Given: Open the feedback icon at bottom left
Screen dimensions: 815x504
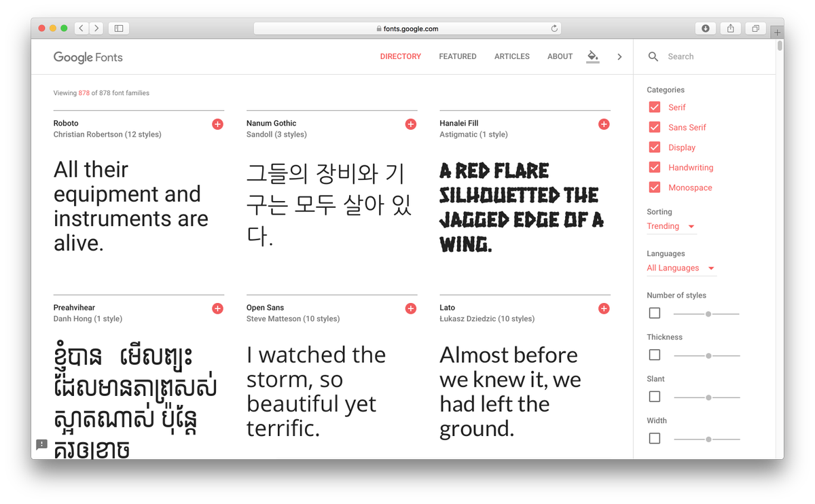Looking at the screenshot, I should pos(41,444).
